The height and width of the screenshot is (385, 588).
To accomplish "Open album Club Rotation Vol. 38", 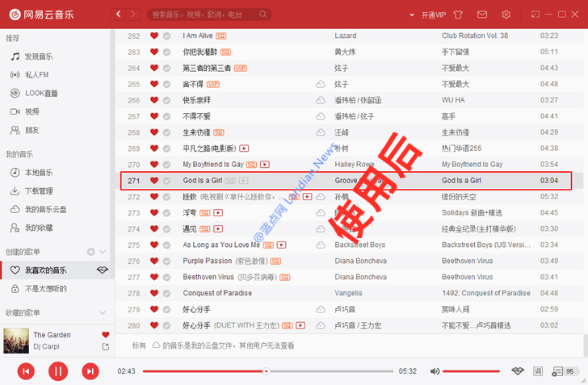I will pos(475,36).
